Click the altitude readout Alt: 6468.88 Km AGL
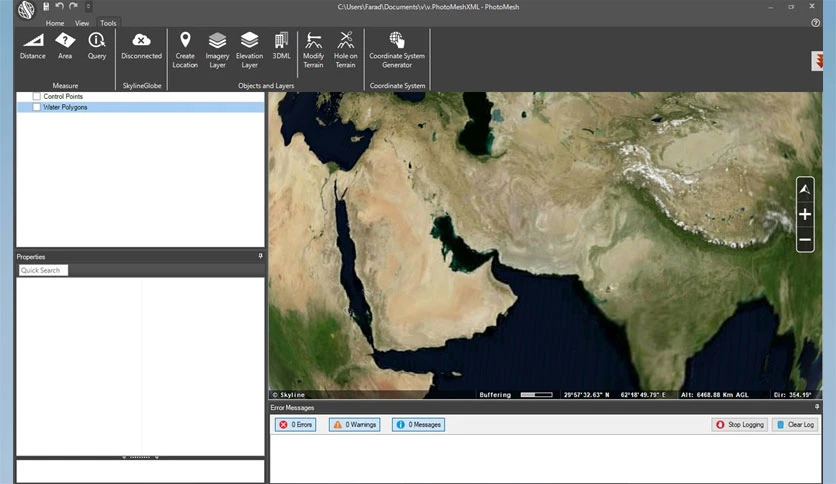The height and width of the screenshot is (484, 836). 714,395
